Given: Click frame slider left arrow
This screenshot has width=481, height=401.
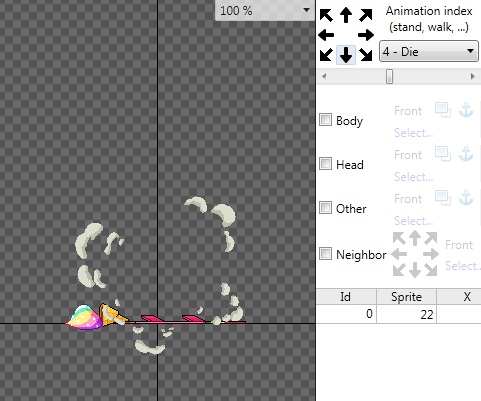Looking at the screenshot, I should click(x=324, y=77).
